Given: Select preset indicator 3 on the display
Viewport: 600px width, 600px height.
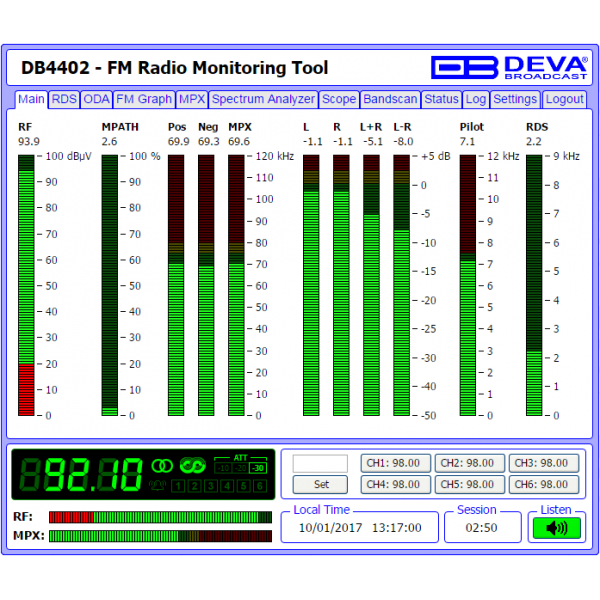Looking at the screenshot, I should (x=211, y=486).
